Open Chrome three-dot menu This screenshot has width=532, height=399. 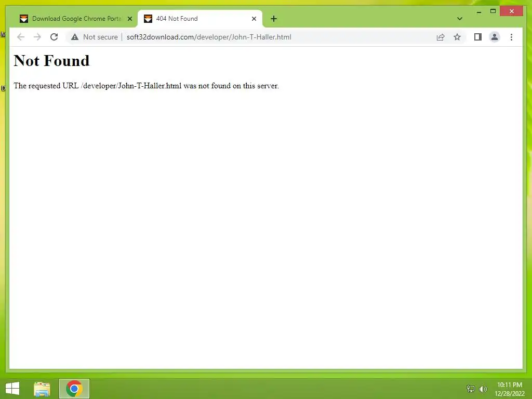(511, 37)
